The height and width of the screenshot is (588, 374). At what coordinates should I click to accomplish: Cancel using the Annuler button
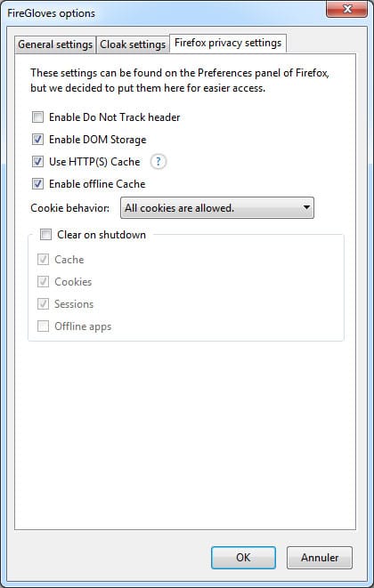tap(320, 558)
